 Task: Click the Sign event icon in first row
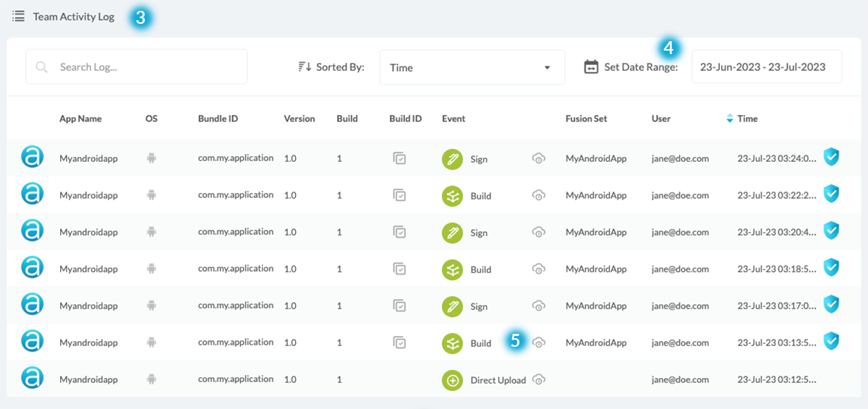coord(452,159)
